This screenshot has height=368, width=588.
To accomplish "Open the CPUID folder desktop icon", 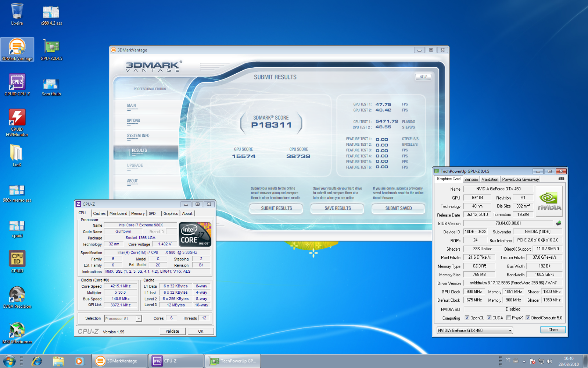I will (x=17, y=262).
